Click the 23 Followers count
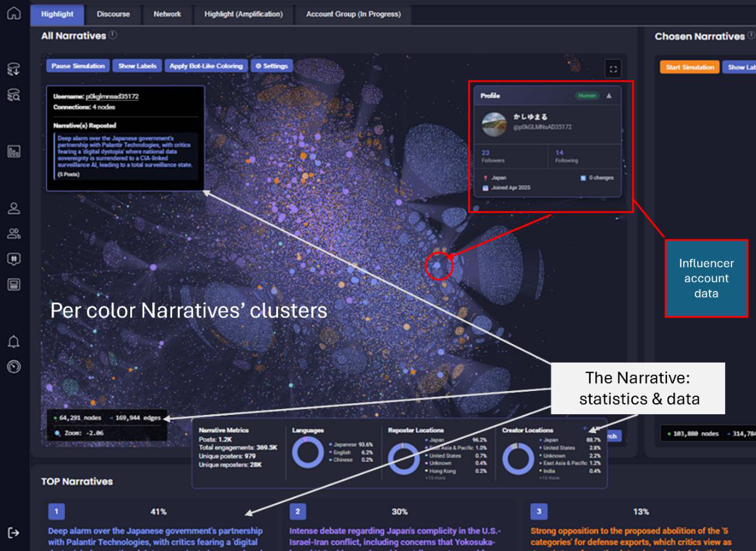756x551 pixels. pyautogui.click(x=493, y=156)
